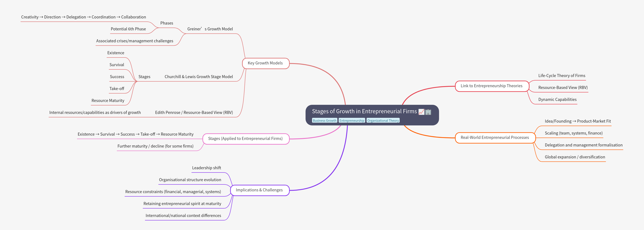Select the Real-World Entrepreneurial Processes node
The width and height of the screenshot is (644, 230).
(494, 138)
